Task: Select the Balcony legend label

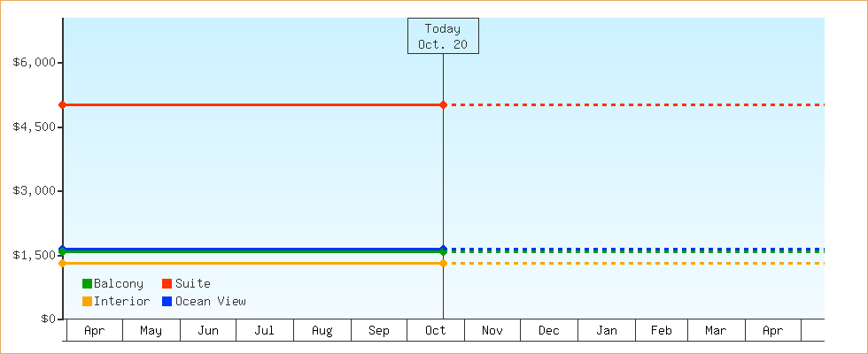Action: (118, 284)
